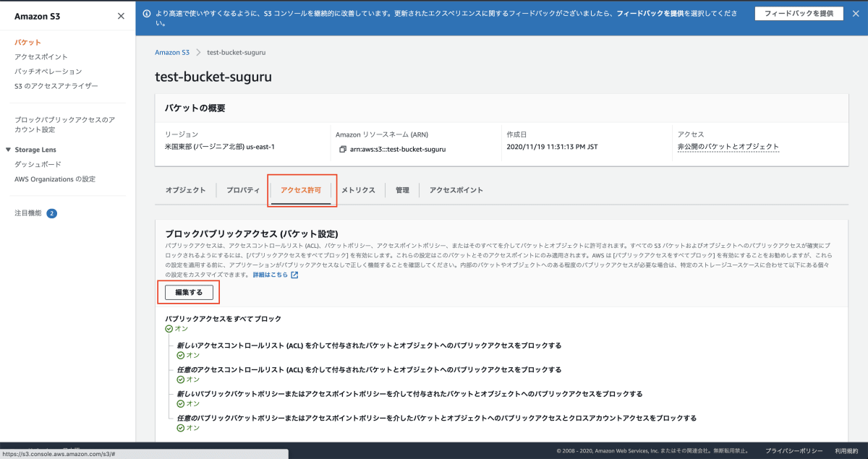The width and height of the screenshot is (868, 459).
Task: Open バッチオペレーション in the sidebar
Action: pos(48,71)
